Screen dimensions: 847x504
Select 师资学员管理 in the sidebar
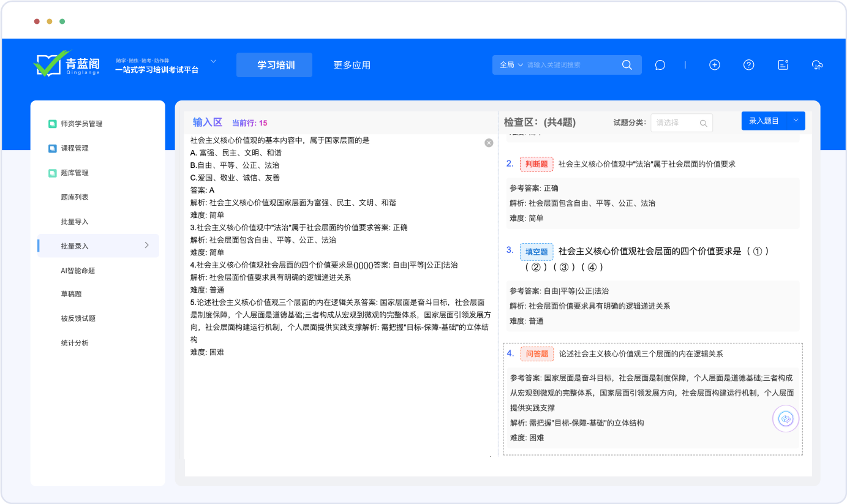pos(81,124)
